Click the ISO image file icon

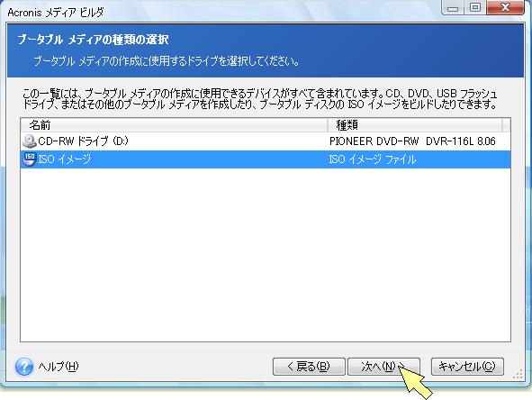[x=29, y=159]
